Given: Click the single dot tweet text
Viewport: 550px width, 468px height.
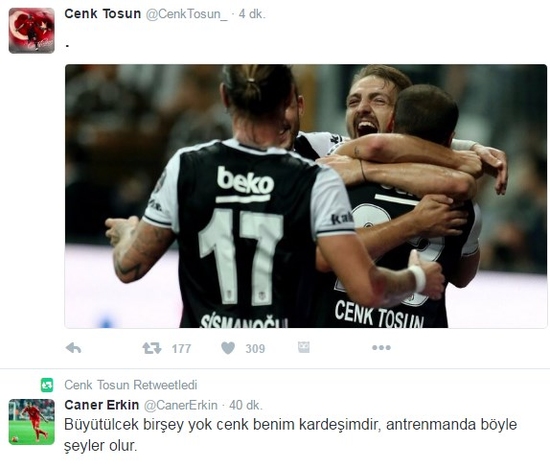Looking at the screenshot, I should tap(67, 46).
